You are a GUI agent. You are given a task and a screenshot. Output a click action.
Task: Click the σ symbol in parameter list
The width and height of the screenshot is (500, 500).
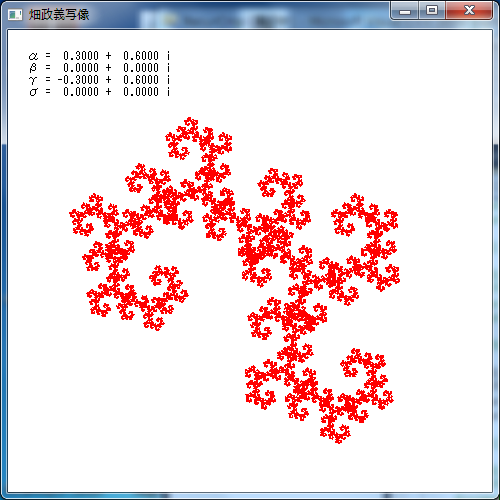(x=33, y=92)
